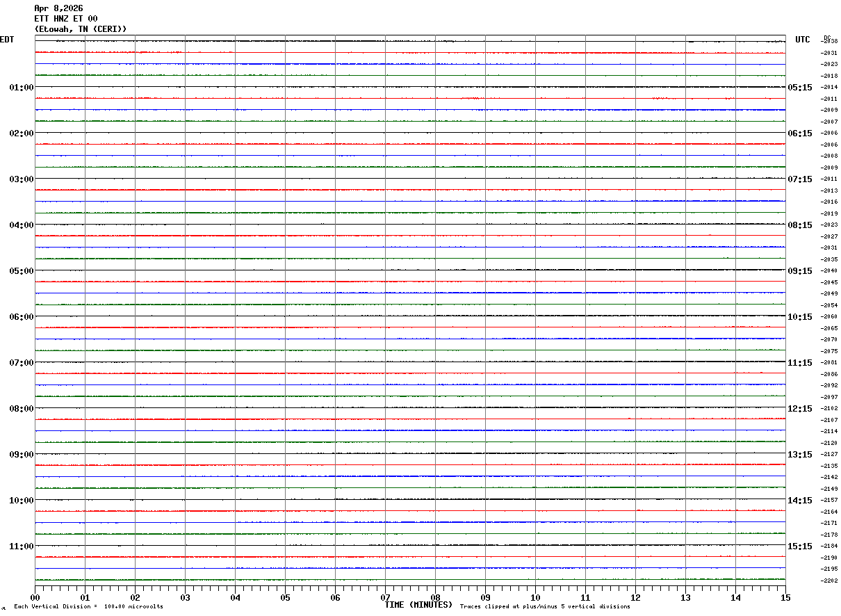Click minute 13 on the time axis
Viewport: 841px width, 616px height.
point(685,597)
